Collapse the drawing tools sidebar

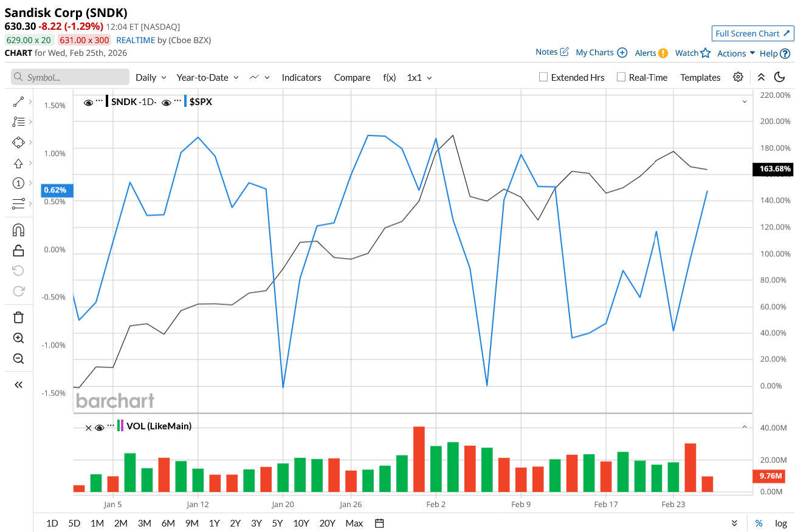[18, 384]
